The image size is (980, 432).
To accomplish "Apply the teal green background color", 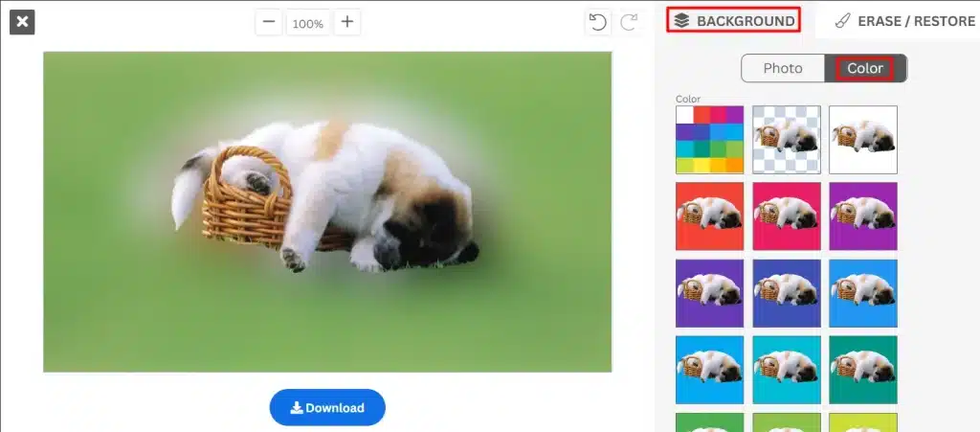I will [863, 370].
